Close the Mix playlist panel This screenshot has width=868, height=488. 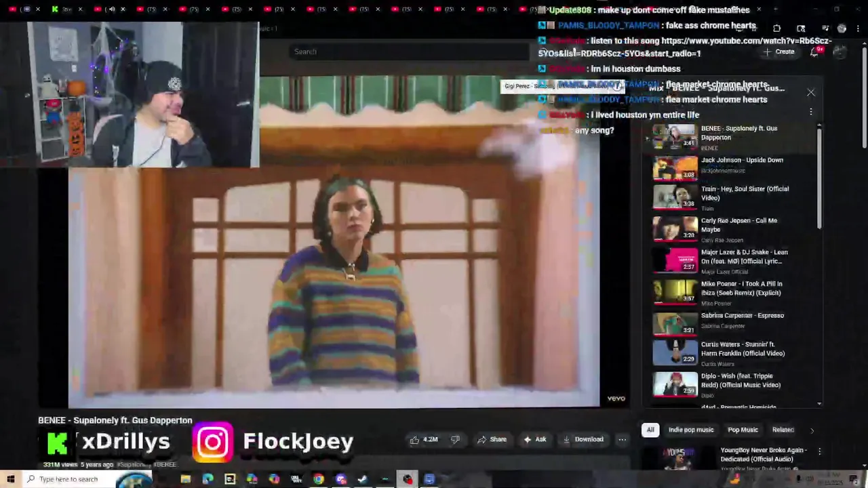(x=811, y=92)
